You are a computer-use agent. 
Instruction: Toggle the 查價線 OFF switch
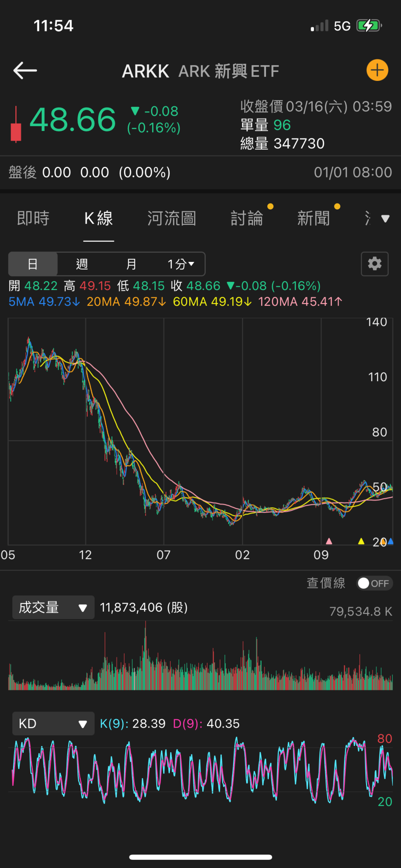(375, 583)
